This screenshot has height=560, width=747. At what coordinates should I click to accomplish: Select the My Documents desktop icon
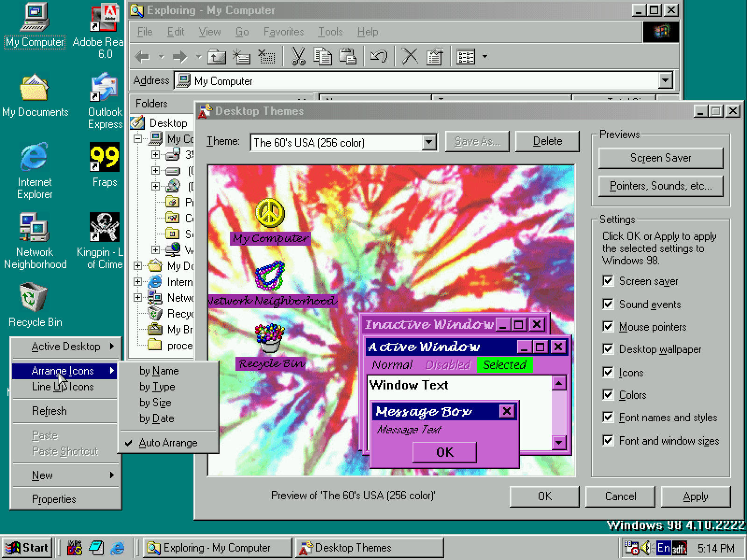pyautogui.click(x=35, y=95)
